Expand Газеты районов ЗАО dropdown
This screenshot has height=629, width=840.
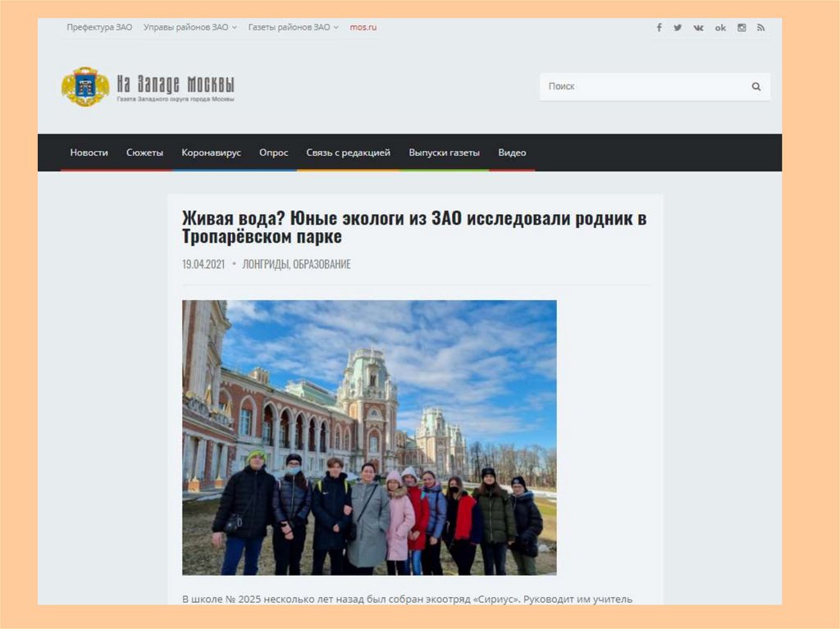[x=293, y=27]
